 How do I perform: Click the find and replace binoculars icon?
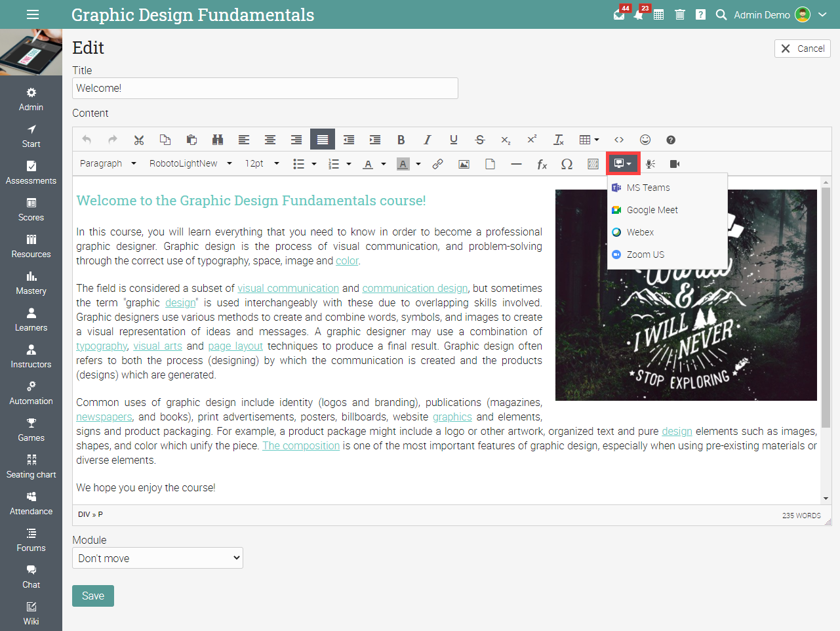[218, 140]
